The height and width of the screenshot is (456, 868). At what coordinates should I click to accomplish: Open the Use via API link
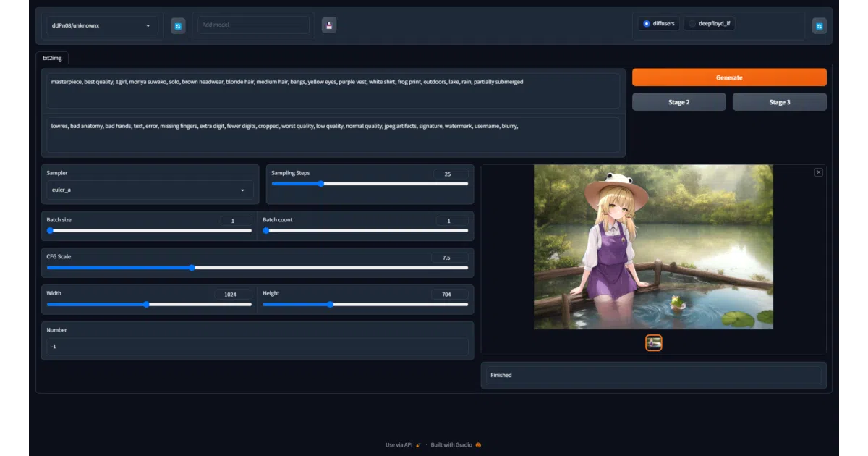pyautogui.click(x=399, y=444)
